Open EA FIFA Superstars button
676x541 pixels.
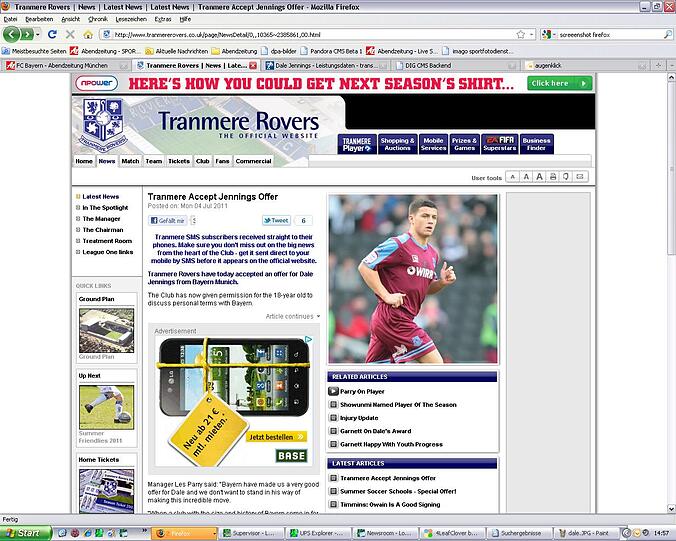500,144
